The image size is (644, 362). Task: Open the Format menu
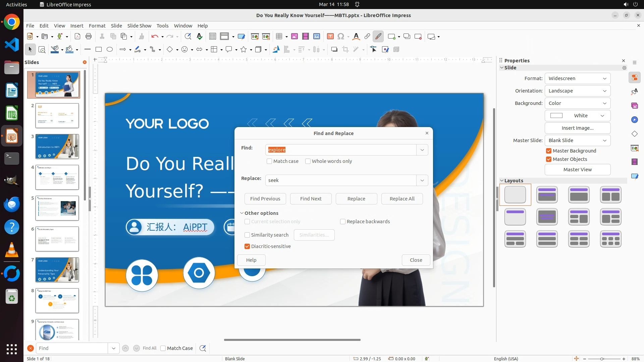click(x=97, y=26)
